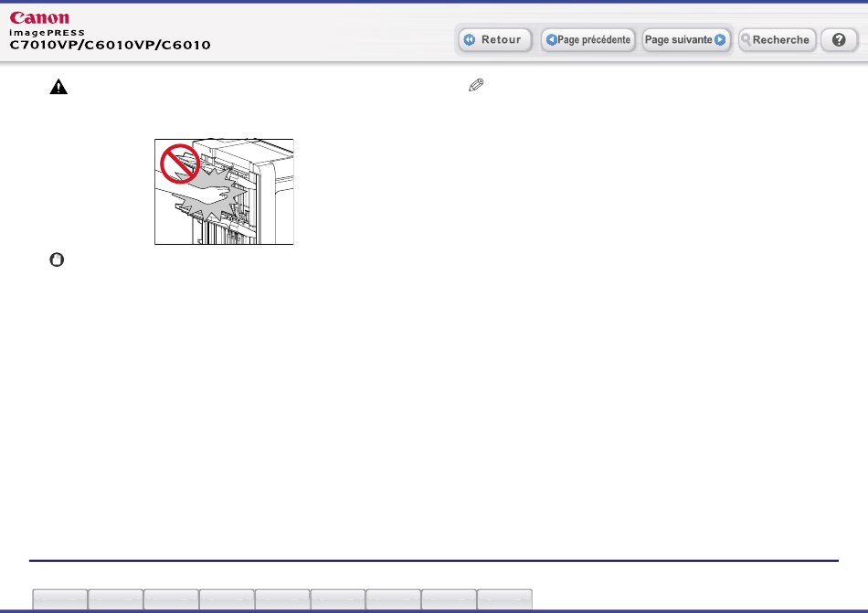This screenshot has width=868, height=613.
Task: Click the black warning triangle icon
Action: click(x=58, y=87)
